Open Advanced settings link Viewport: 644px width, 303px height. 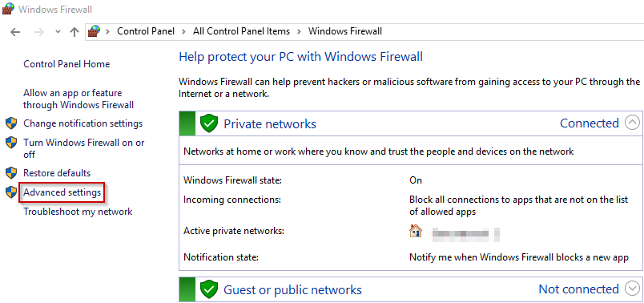(62, 192)
